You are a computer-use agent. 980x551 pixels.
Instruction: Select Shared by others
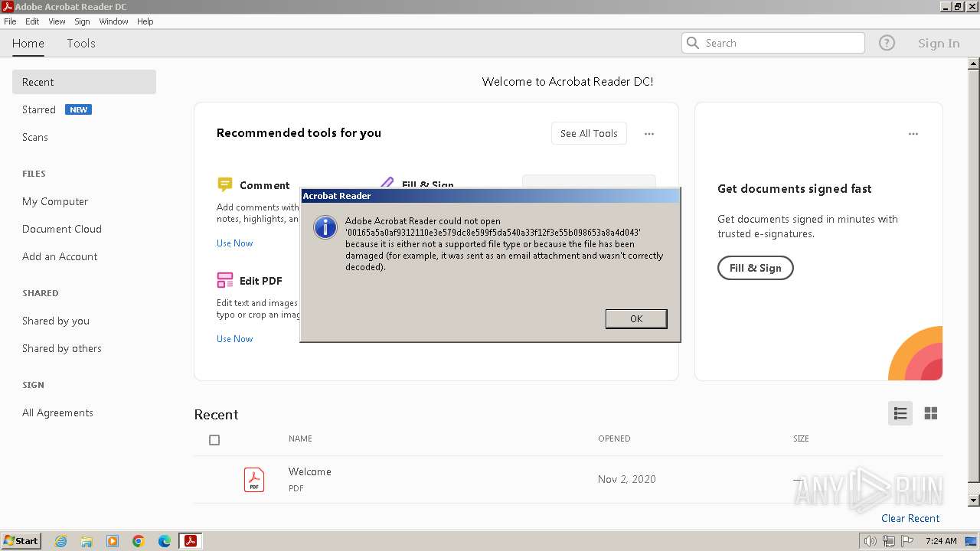[x=62, y=348]
